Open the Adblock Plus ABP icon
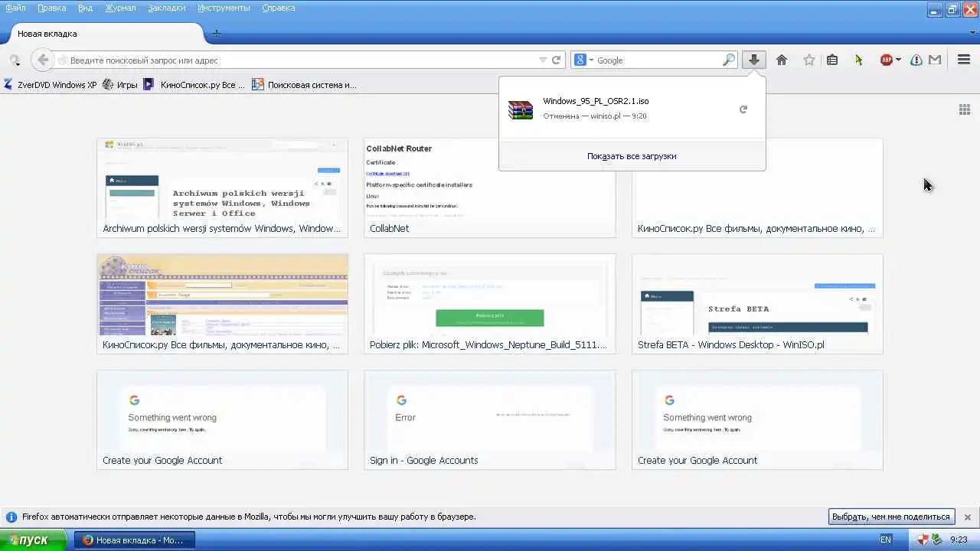 [x=887, y=60]
